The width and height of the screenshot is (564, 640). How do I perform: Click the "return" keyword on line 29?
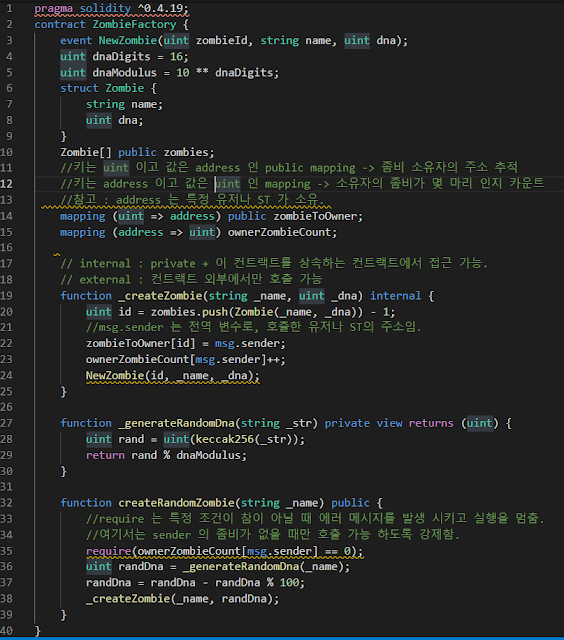pos(105,455)
